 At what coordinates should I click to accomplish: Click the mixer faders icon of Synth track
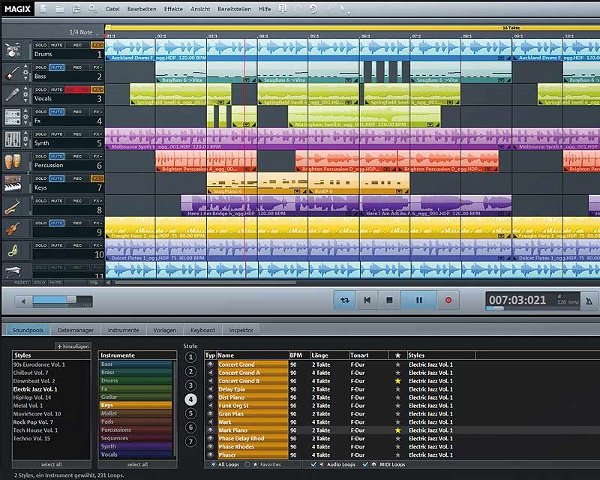[x=12, y=139]
